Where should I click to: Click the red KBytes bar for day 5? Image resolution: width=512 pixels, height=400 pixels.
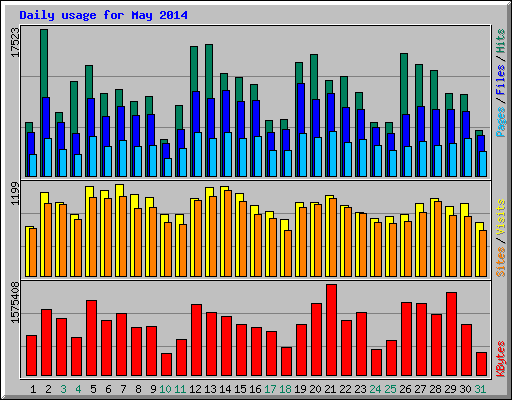91,338
